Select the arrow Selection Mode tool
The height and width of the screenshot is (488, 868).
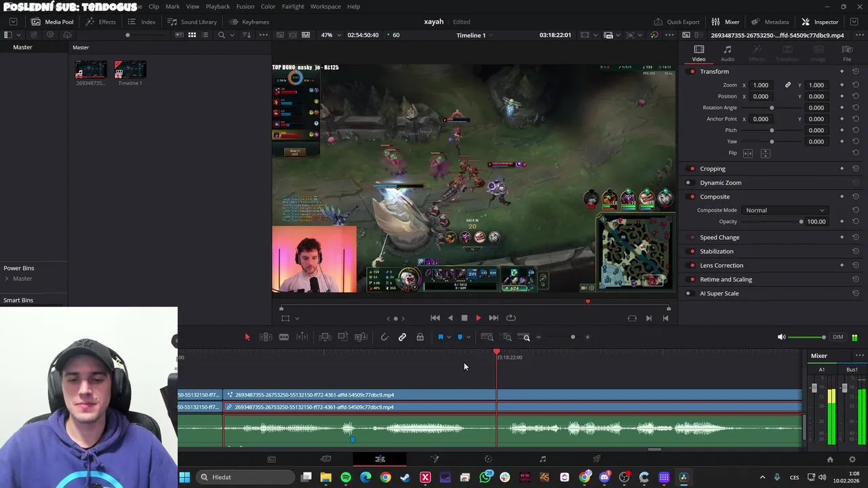(247, 337)
